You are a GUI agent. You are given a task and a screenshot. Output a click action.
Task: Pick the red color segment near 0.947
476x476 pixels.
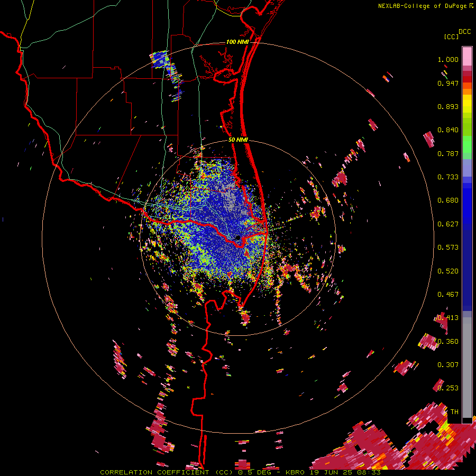coord(467,79)
